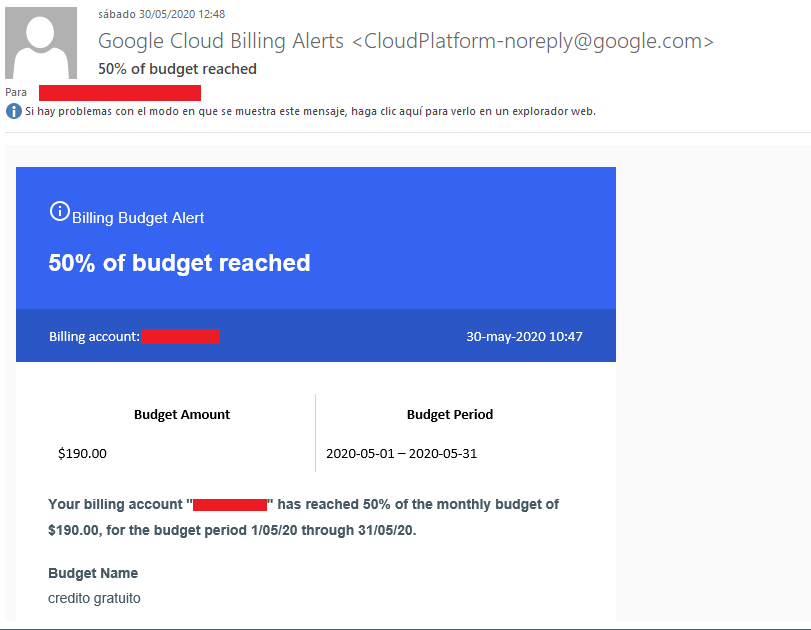Click the '50% of budget reached' subject line
This screenshot has height=630, width=811.
(x=177, y=69)
